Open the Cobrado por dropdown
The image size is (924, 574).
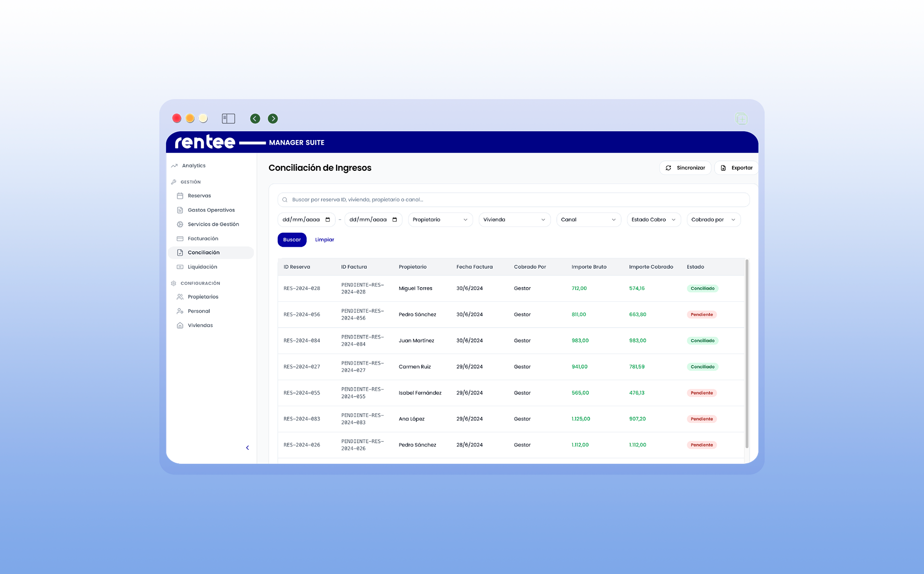713,220
